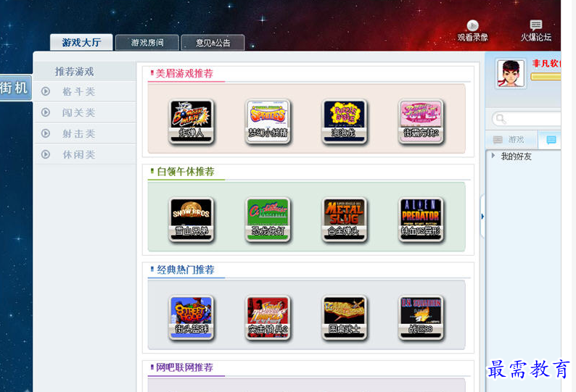This screenshot has height=392, width=576.
Task: Click the 美眉游戏推荐 section title
Action: pos(184,73)
